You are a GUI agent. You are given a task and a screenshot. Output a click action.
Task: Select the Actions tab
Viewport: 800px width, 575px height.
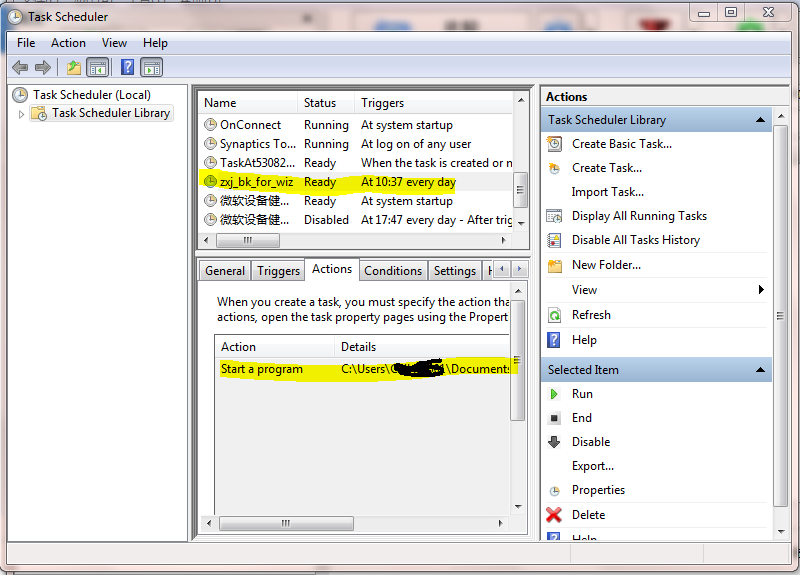(x=332, y=269)
